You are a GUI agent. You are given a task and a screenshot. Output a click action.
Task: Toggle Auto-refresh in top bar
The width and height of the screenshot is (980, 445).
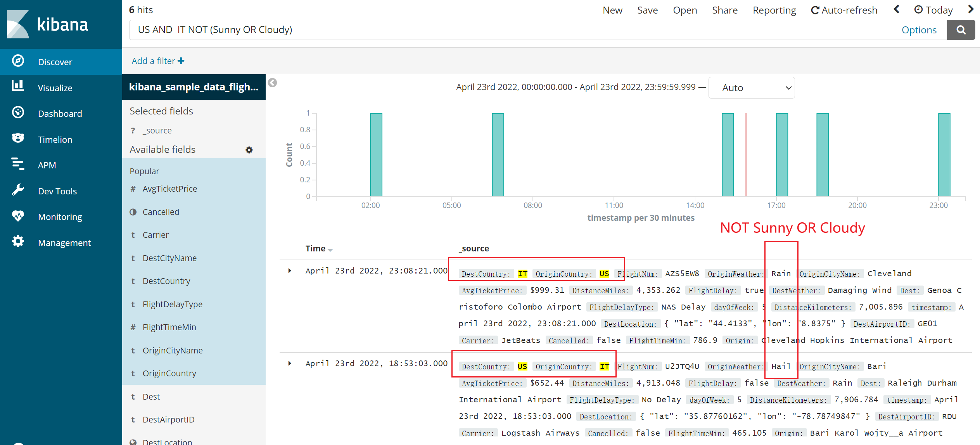click(x=844, y=10)
